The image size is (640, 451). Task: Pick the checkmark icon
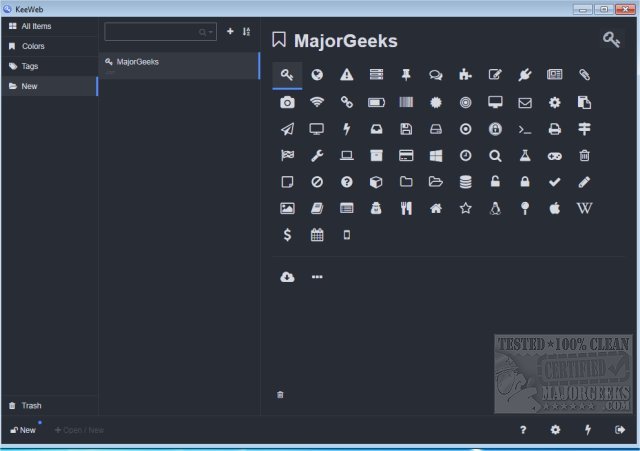[554, 182]
